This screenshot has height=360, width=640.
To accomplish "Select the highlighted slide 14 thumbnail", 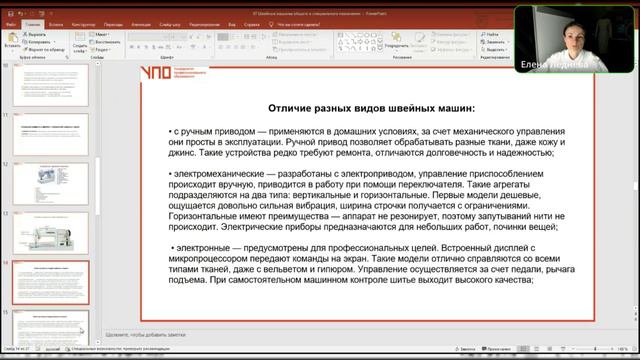I will point(51,282).
